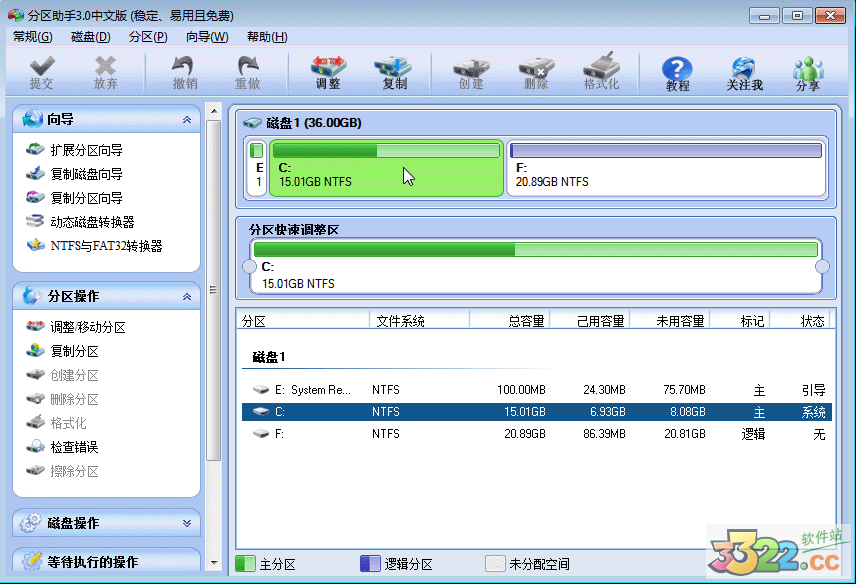
Task: Open the NTFS与FAT32转换器 link
Action: coord(106,246)
